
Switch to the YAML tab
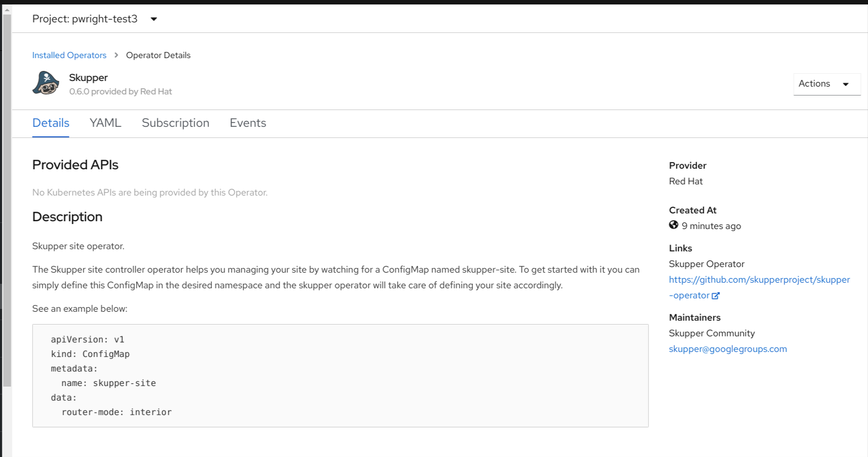105,123
